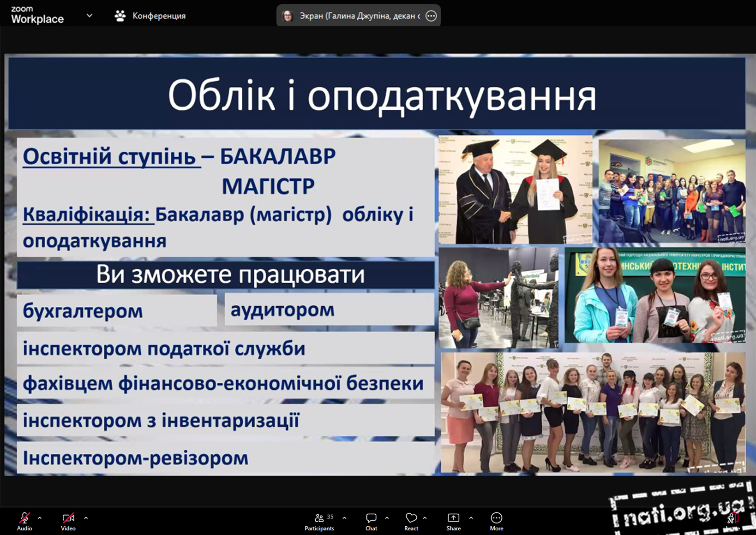Expand video options arrow next to Video
The width and height of the screenshot is (756, 535).
[86, 518]
